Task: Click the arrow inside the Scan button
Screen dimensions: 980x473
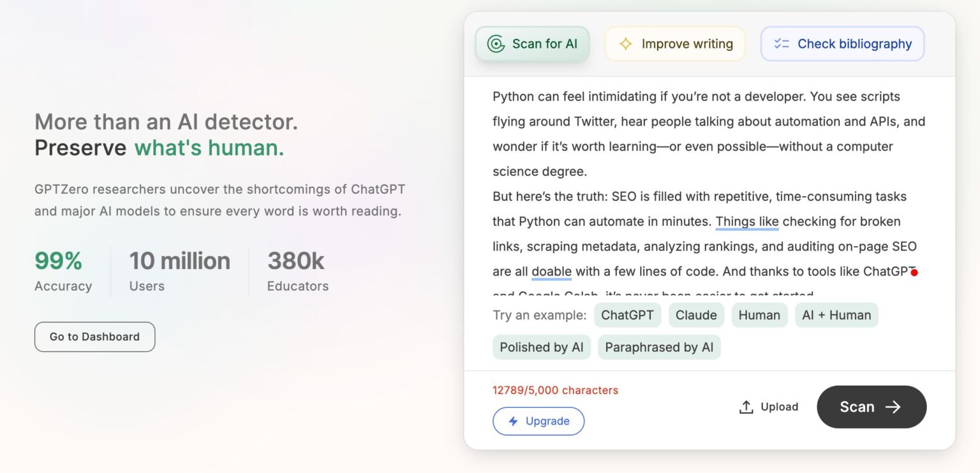Action: (896, 407)
